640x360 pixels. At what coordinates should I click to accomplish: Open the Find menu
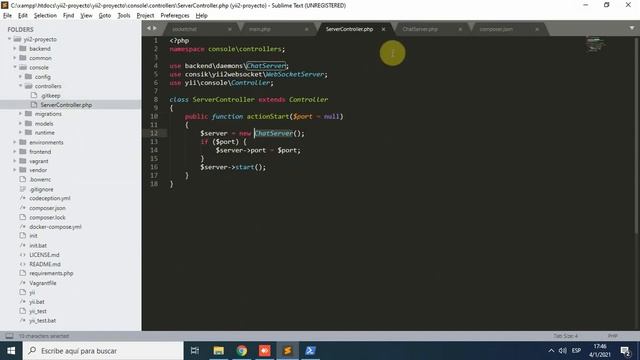[x=68, y=16]
